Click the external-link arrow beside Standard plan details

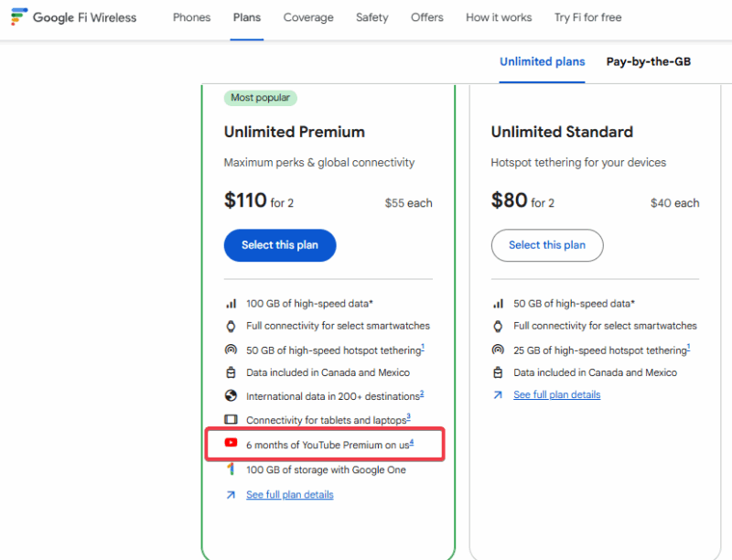point(499,394)
